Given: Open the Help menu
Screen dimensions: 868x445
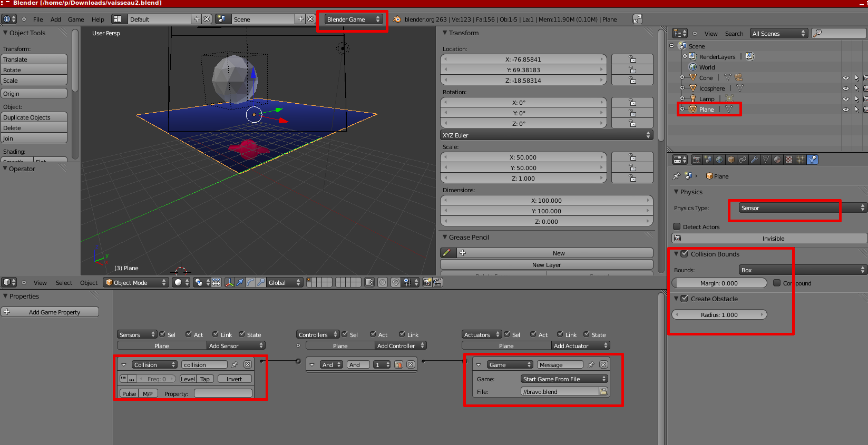Looking at the screenshot, I should (x=98, y=19).
